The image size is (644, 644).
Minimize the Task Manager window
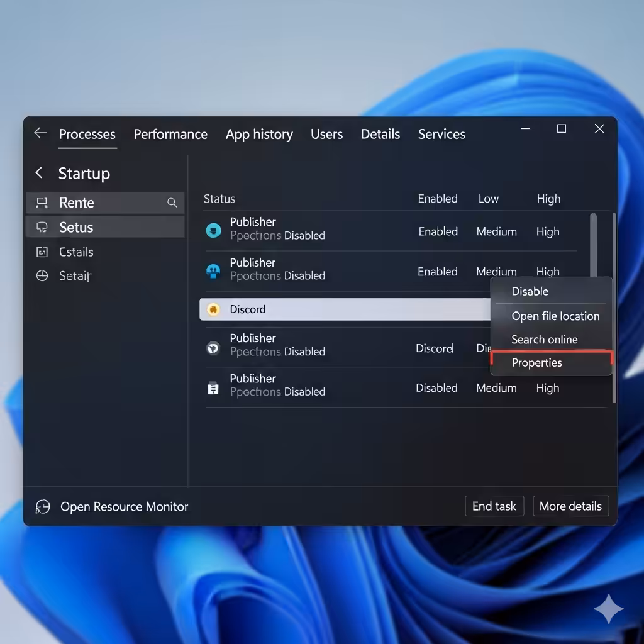point(525,129)
